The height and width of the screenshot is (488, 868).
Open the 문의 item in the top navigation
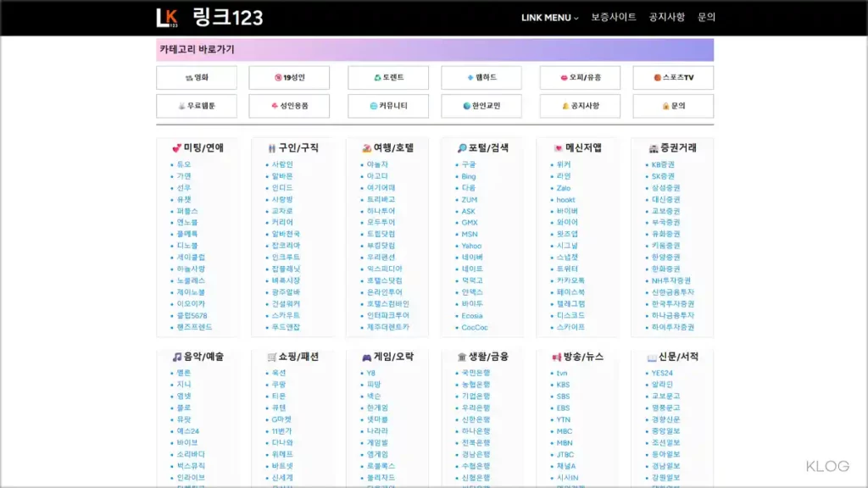click(x=706, y=17)
